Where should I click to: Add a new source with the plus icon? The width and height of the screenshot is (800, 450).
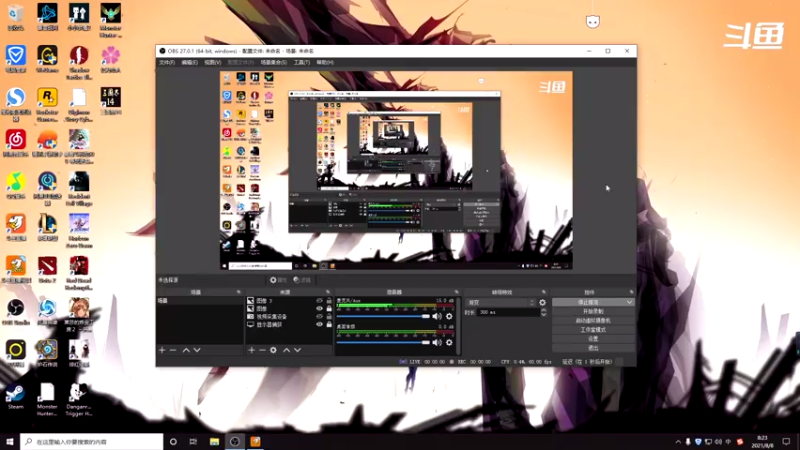click(252, 350)
